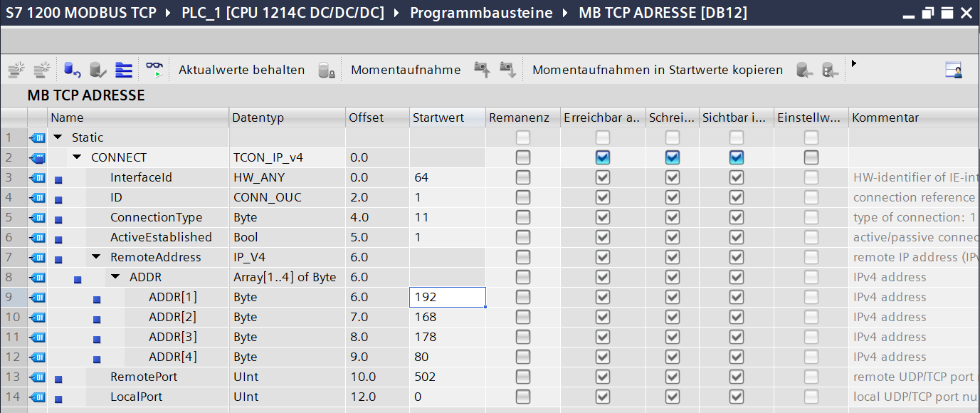Click the grey database checkmark icon
The image size is (980, 413).
tap(98, 70)
